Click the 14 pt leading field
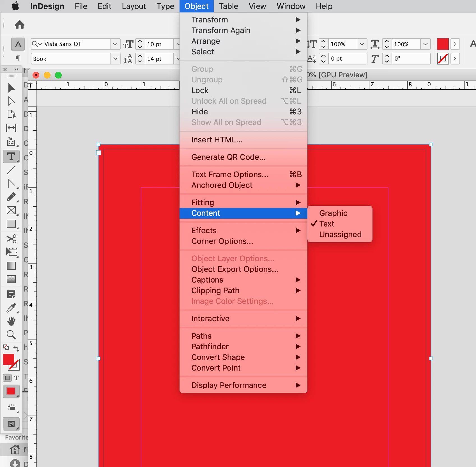 tap(159, 59)
